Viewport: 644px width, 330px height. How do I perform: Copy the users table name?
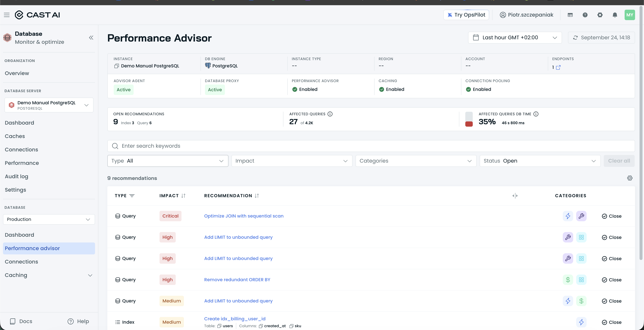(219, 326)
